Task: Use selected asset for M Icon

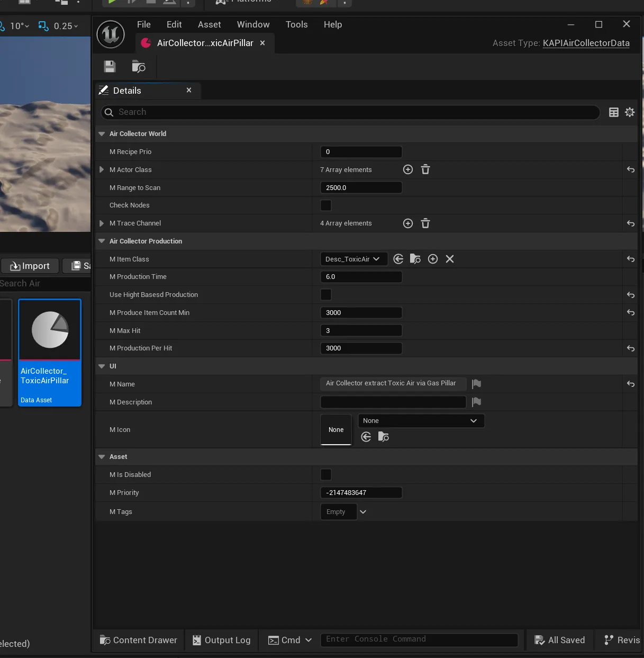Action: [x=366, y=437]
